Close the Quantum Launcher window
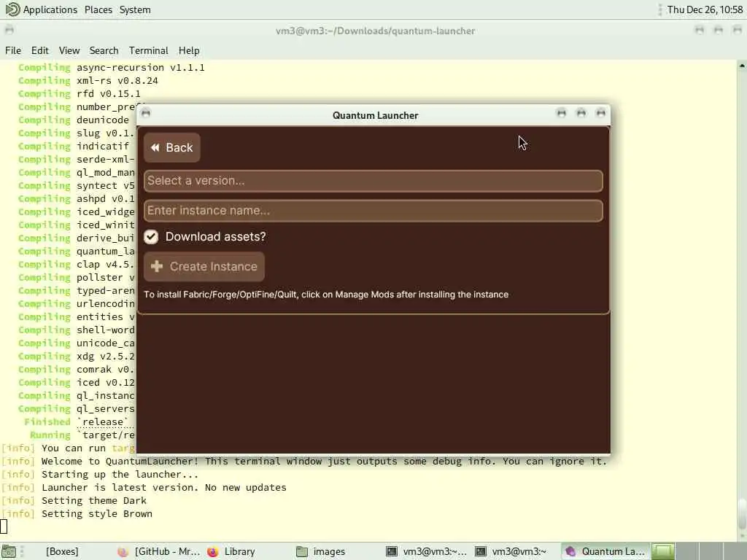 click(601, 113)
